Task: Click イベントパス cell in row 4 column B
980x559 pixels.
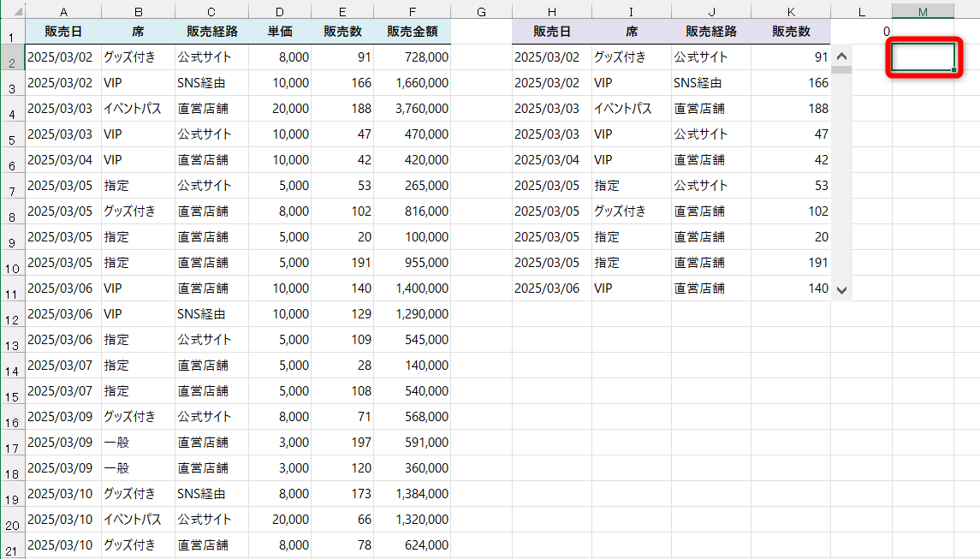Action: click(138, 108)
